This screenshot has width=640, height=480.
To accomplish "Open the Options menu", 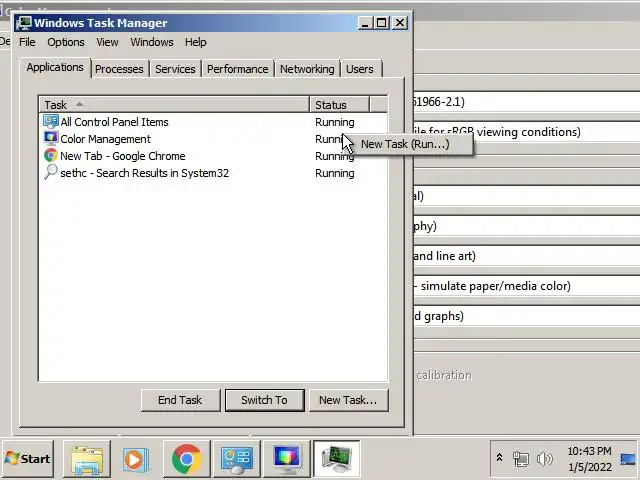I will pos(66,42).
